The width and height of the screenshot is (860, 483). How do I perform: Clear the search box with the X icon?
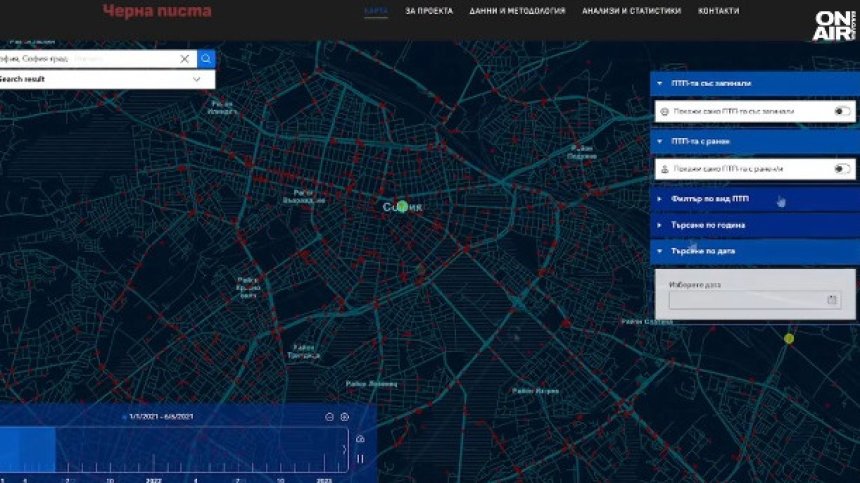click(x=185, y=59)
